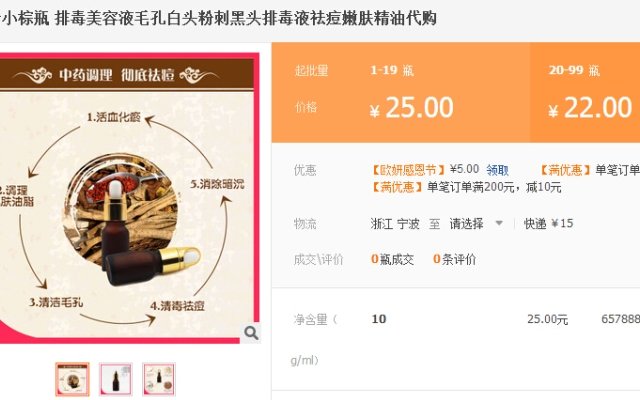Click the 0瓶成交 transactions link
This screenshot has width=640, height=400.
[x=392, y=259]
